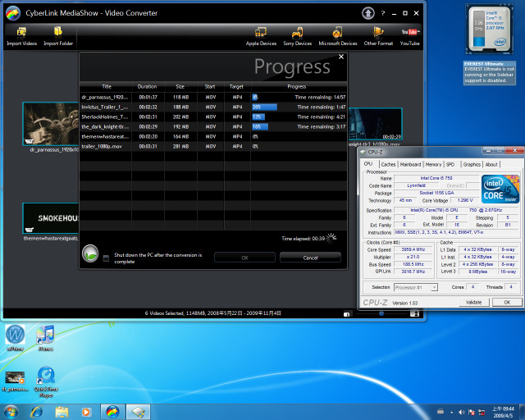This screenshot has width=525, height=420.
Task: Click the large thumbnail size icon
Action: click(x=414, y=314)
